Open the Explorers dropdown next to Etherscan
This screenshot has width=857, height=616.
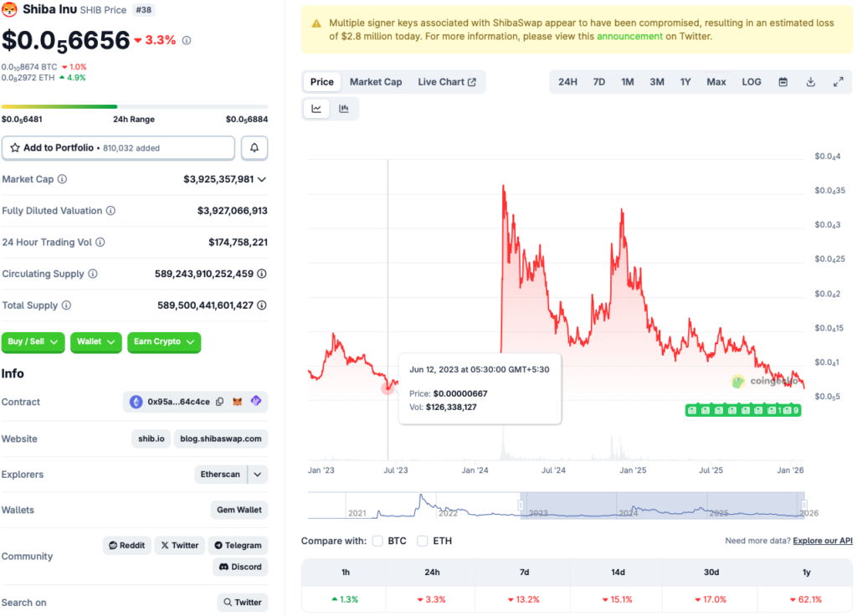[x=256, y=475]
